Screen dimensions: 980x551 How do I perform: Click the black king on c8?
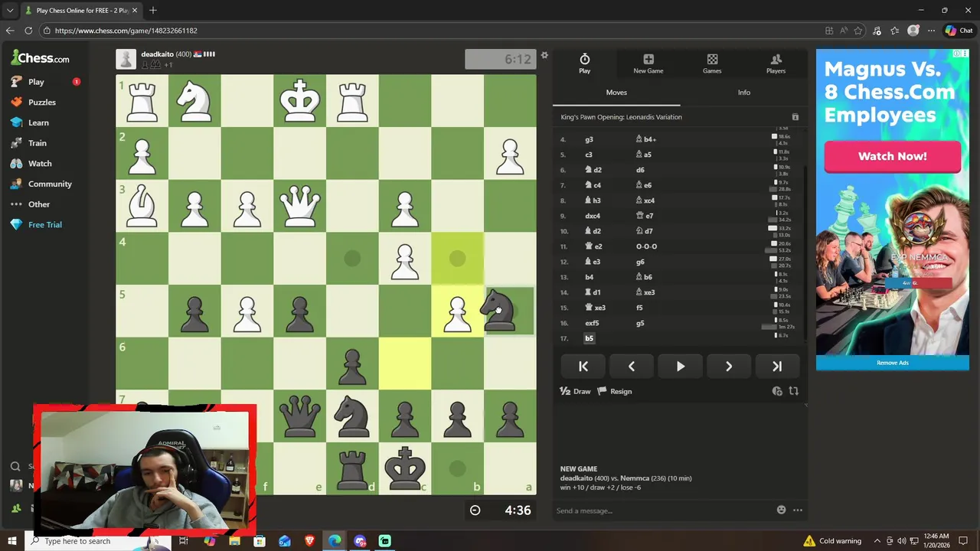pyautogui.click(x=405, y=468)
